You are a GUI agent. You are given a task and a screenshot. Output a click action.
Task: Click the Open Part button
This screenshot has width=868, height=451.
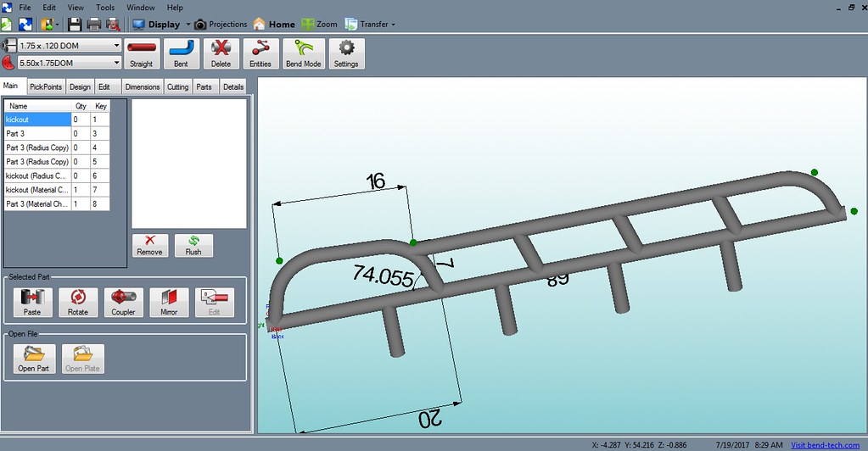click(x=34, y=359)
